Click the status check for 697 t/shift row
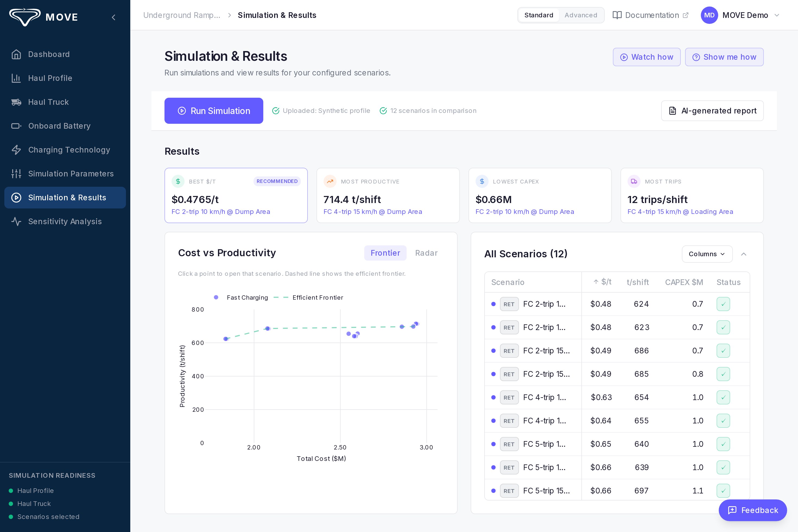This screenshot has height=532, width=798. coord(723,491)
